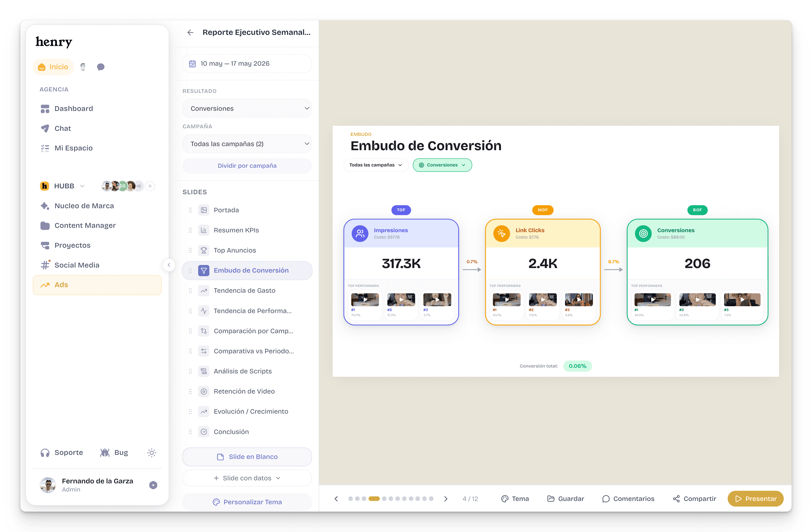812x532 pixels.
Task: Click the Soporte headset icon
Action: (x=45, y=453)
